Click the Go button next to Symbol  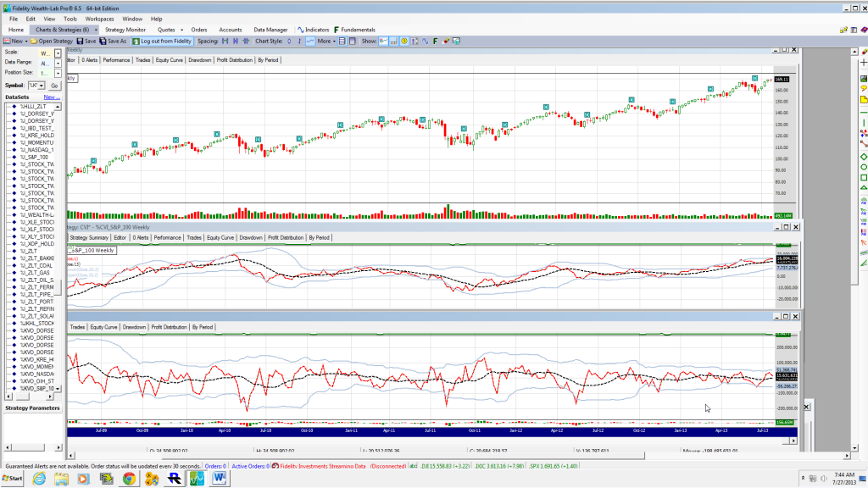pos(54,86)
